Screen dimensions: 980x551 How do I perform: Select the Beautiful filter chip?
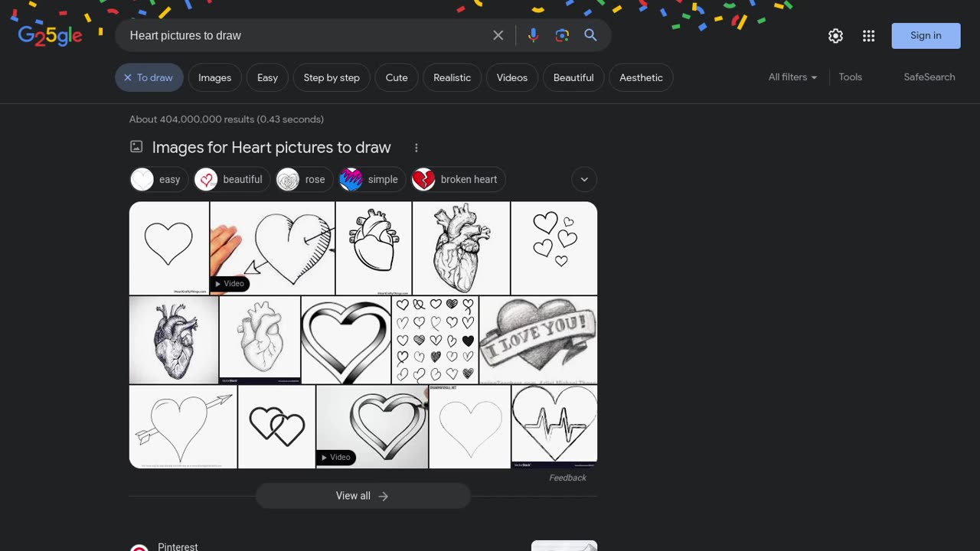(x=573, y=77)
